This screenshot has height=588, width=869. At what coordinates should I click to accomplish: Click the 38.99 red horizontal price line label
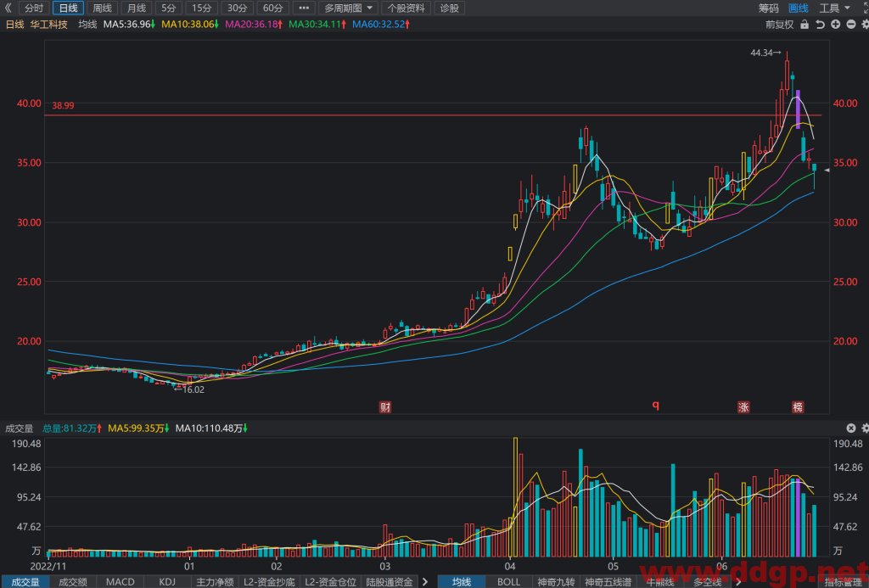click(63, 105)
